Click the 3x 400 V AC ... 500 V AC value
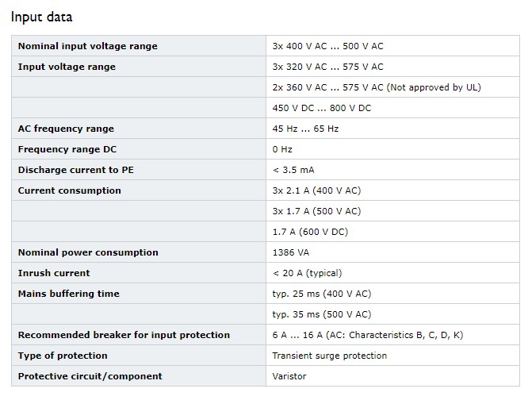This screenshot has width=532, height=400. click(327, 46)
